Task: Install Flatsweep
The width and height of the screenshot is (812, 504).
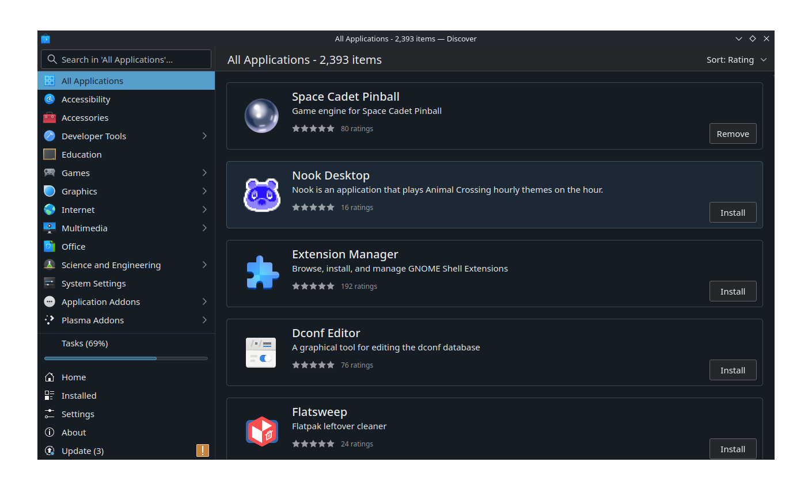Action: coord(733,449)
